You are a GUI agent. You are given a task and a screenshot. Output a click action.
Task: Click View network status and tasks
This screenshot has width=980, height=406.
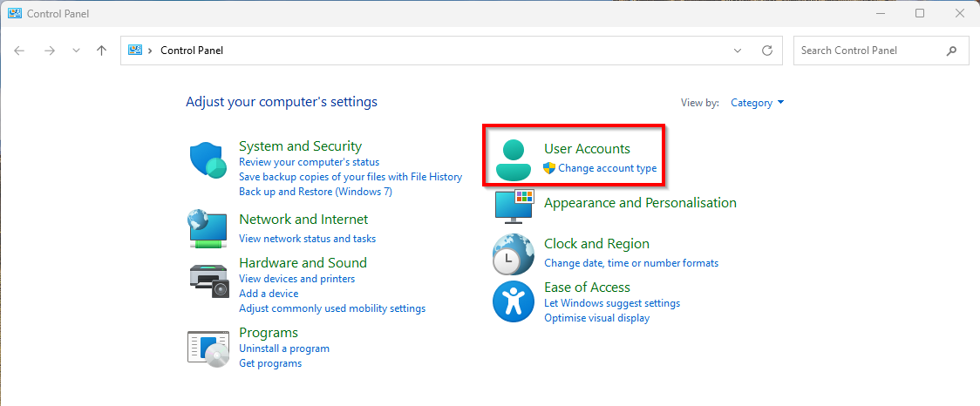click(x=308, y=239)
